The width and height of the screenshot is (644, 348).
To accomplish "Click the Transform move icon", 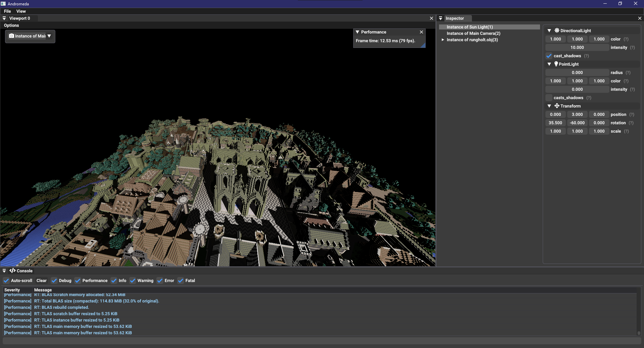I will 557,106.
